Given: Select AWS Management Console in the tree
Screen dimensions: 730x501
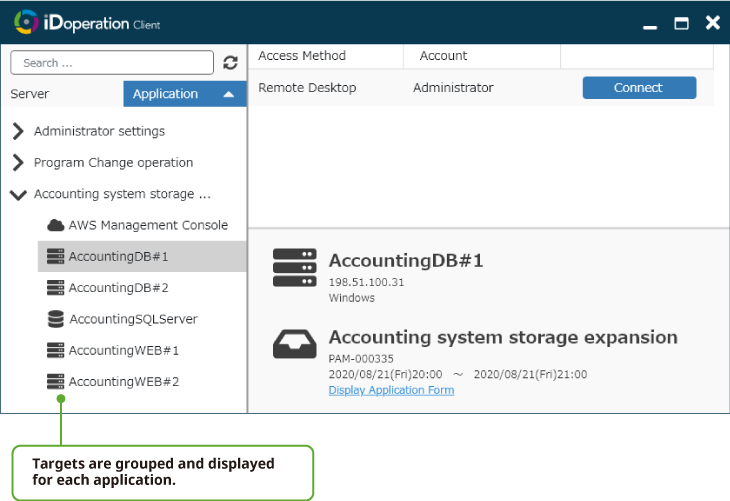Looking at the screenshot, I should [x=142, y=225].
